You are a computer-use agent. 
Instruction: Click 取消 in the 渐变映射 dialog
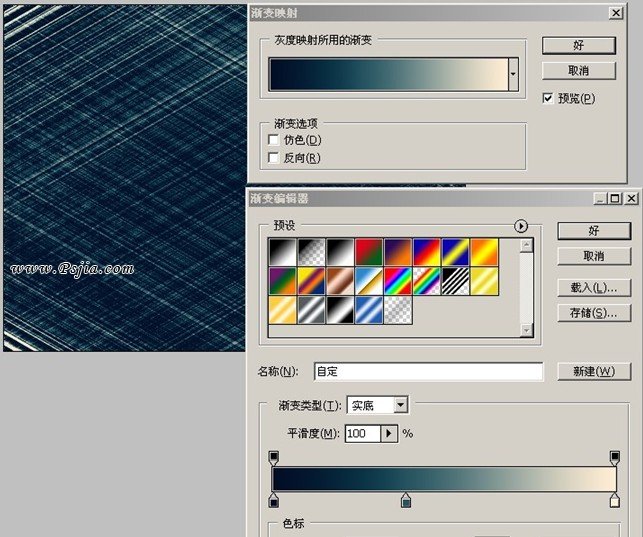coord(579,71)
